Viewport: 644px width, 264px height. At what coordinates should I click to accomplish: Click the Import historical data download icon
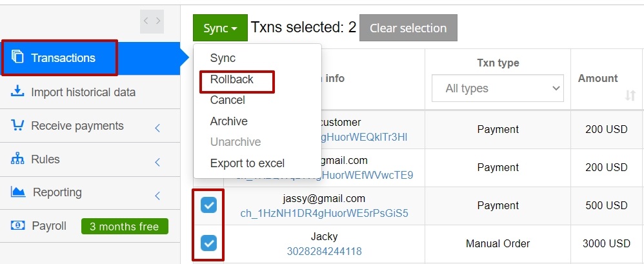(17, 91)
